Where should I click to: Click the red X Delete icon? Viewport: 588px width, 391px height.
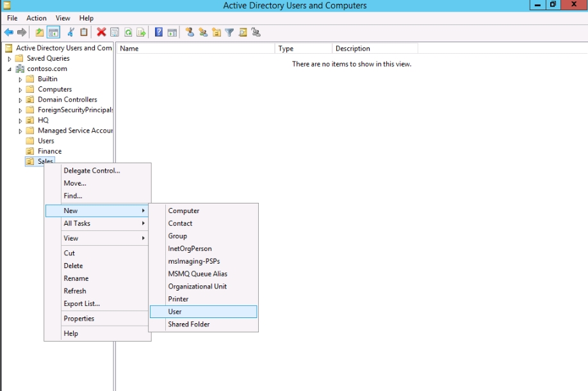(x=101, y=33)
